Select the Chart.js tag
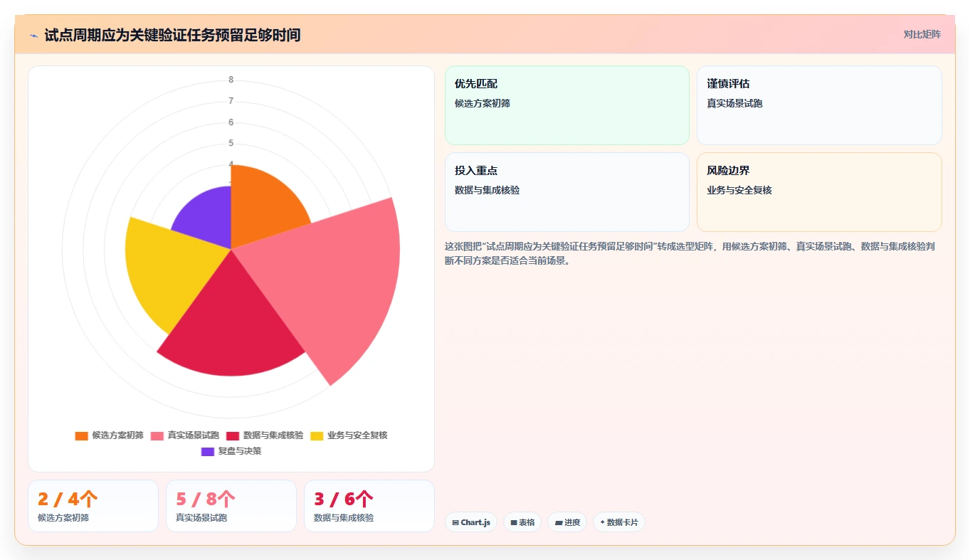Screen dimensions: 970x560 [x=471, y=522]
